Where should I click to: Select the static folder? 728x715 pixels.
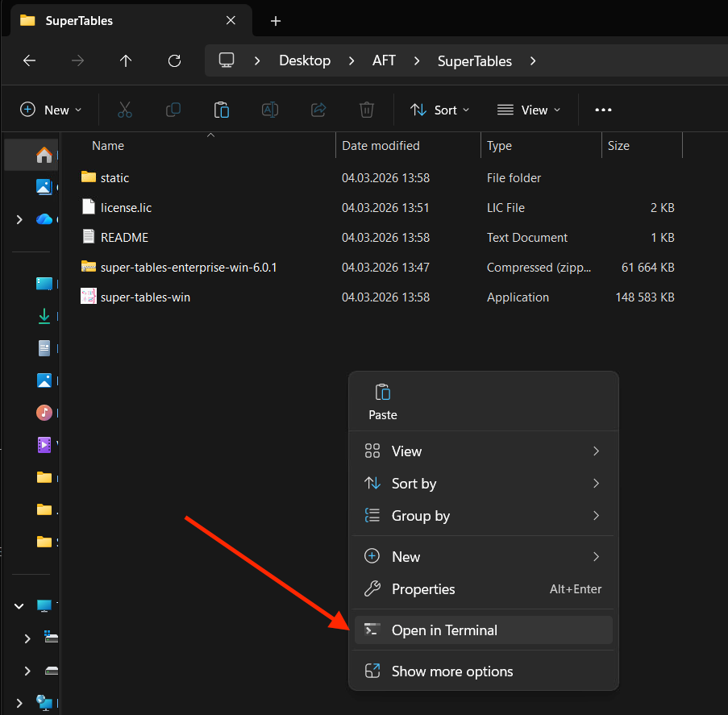[x=114, y=177]
